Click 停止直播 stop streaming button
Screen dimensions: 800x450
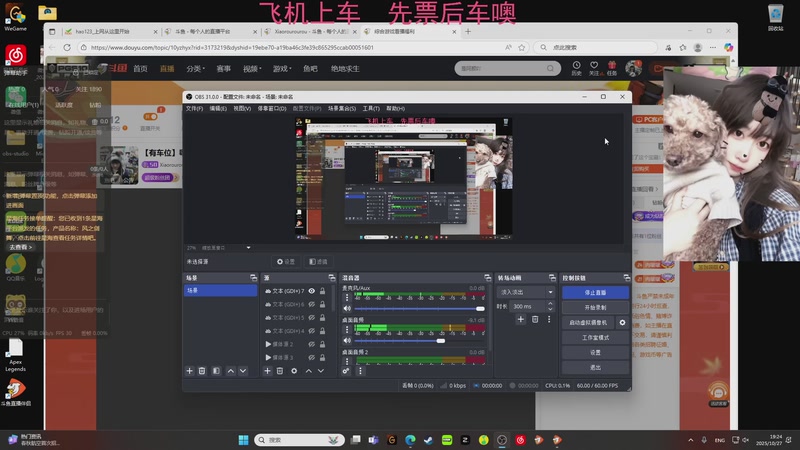click(x=595, y=292)
